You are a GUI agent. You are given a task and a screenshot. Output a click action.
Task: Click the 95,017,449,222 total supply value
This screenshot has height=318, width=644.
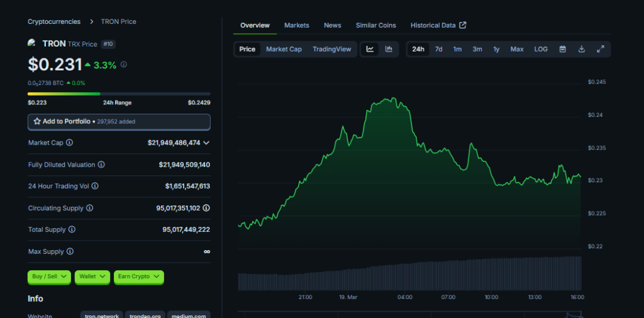[186, 230]
